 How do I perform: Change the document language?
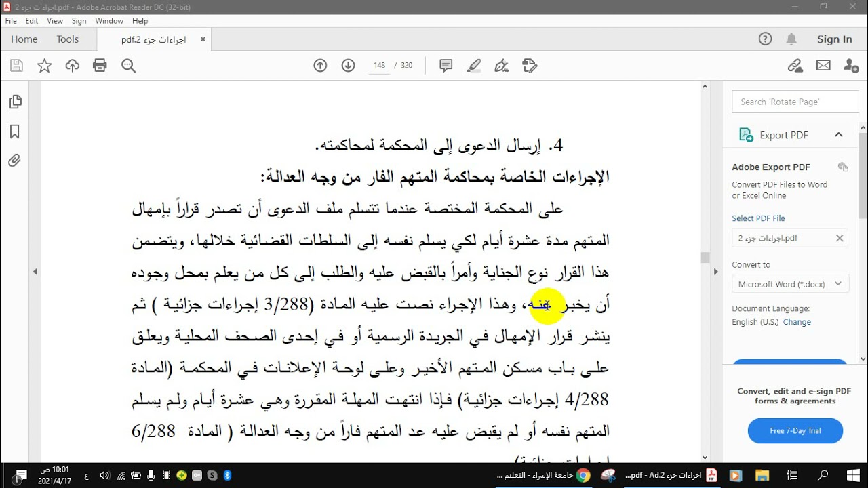point(797,322)
